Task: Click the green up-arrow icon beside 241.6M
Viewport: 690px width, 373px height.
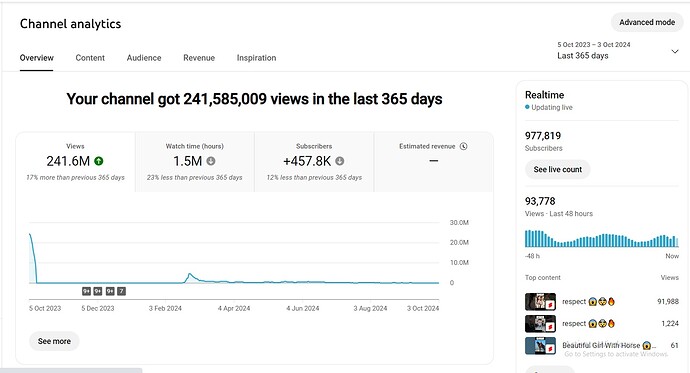Action: (x=99, y=161)
